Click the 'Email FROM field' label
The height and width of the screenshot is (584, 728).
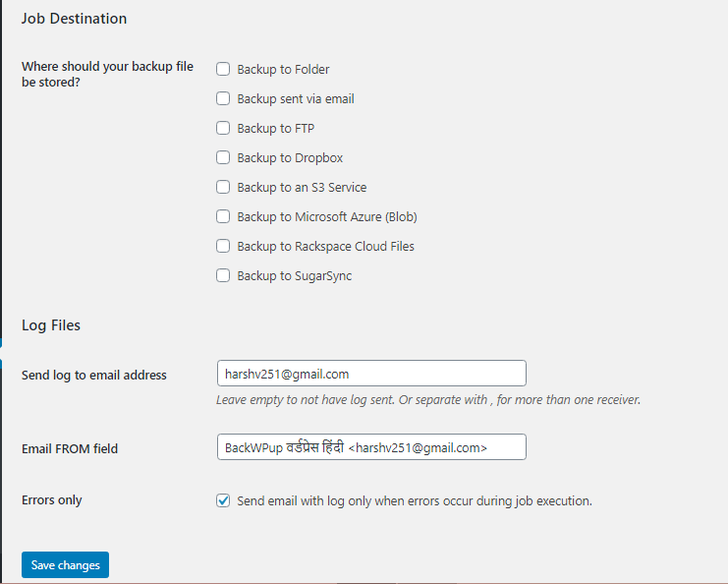tap(70, 448)
